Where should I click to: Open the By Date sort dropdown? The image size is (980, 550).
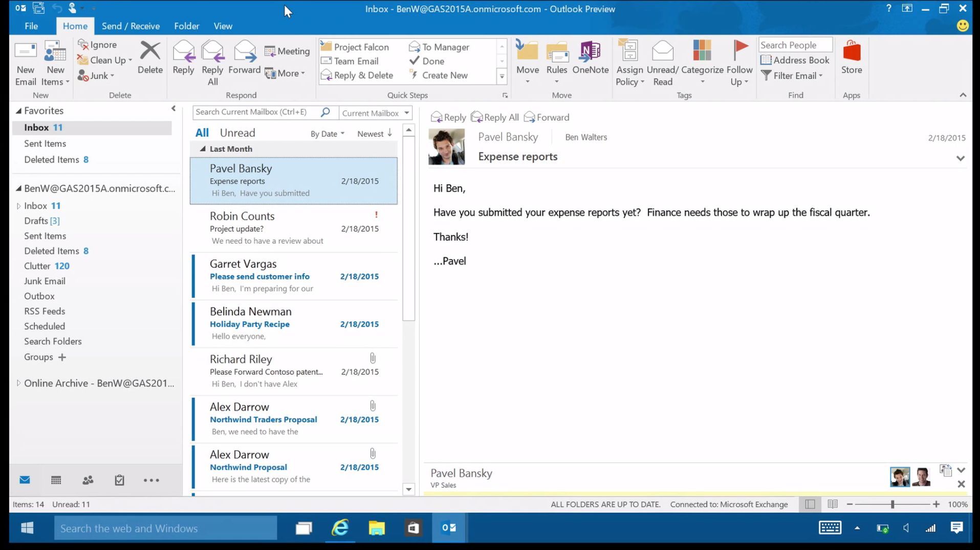327,134
